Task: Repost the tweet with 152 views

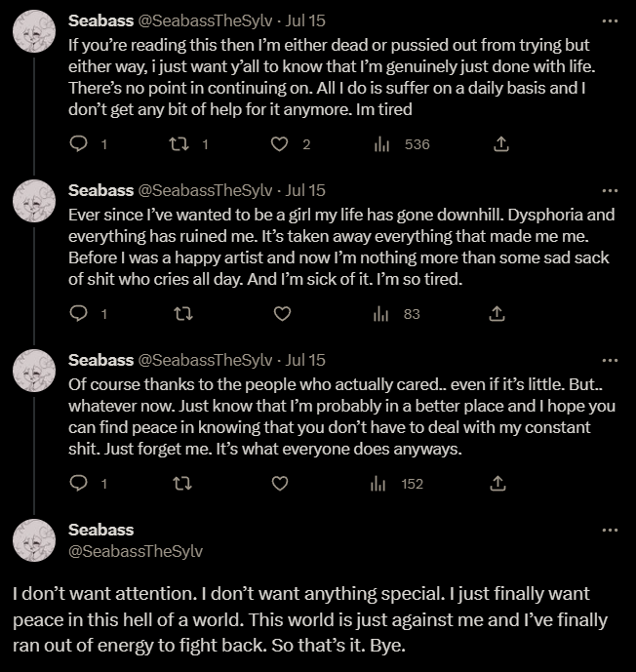Action: tap(180, 483)
